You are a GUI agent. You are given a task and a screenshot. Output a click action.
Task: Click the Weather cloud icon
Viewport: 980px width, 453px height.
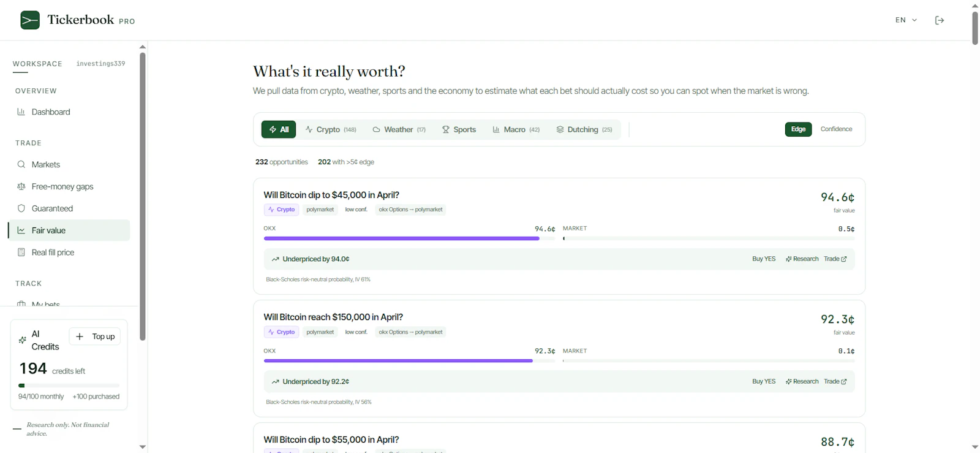(377, 129)
